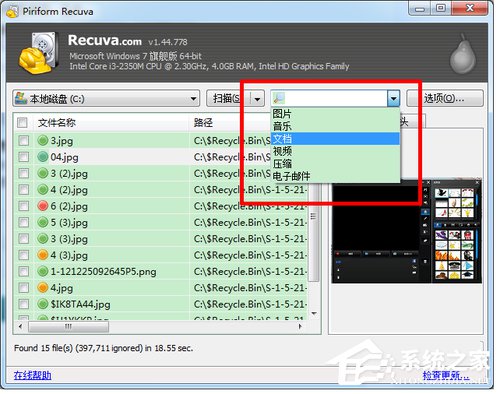Select the file row 4 (2).jpg

(x=161, y=190)
